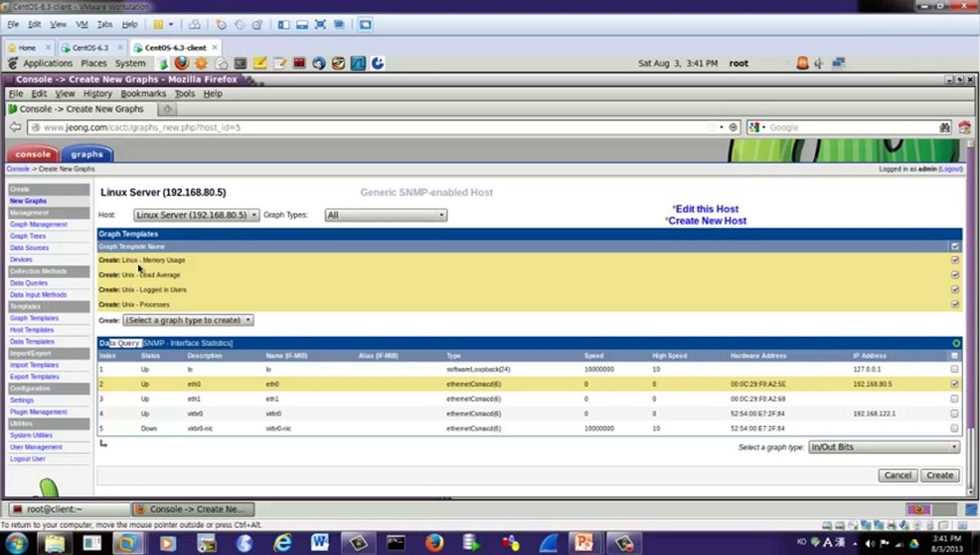Open Select a graph type to create dropdown
This screenshot has height=555, width=980.
(x=187, y=320)
